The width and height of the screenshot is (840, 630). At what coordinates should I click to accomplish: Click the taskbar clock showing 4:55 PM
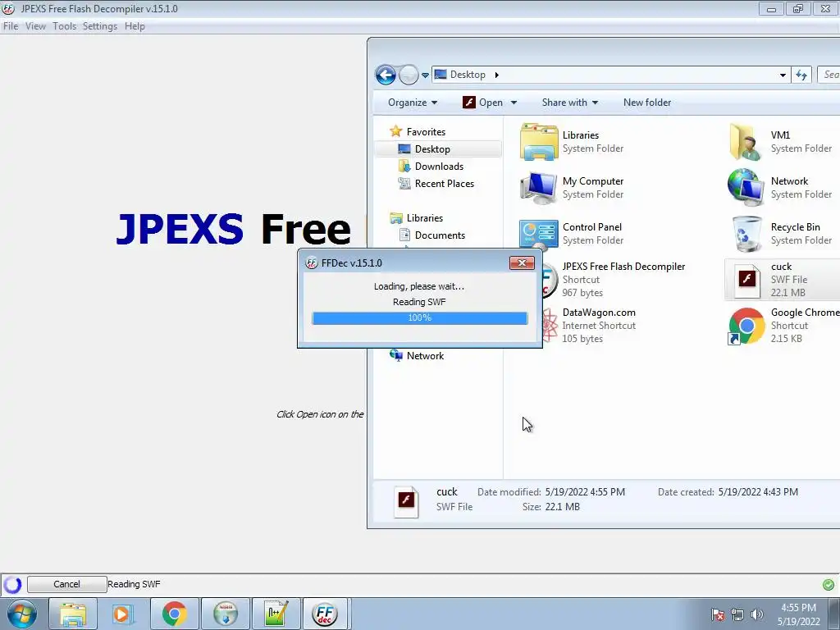(798, 614)
